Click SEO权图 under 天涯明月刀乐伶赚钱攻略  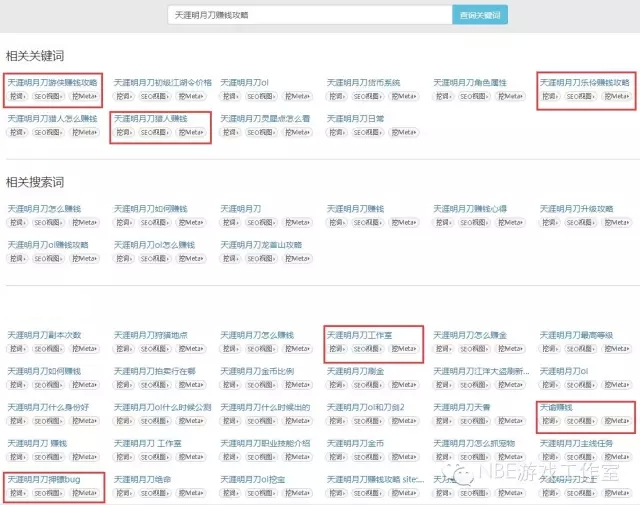click(579, 96)
